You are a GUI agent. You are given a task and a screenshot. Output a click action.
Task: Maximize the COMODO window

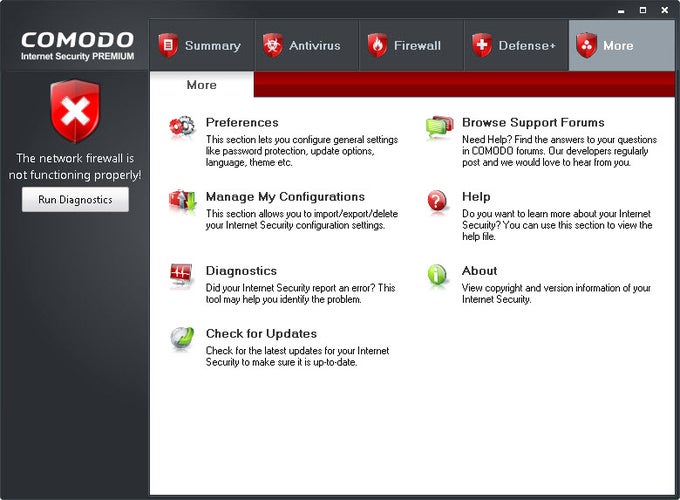pos(643,10)
